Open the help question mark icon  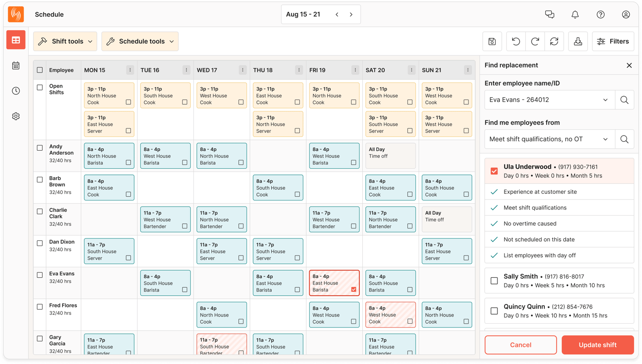click(x=601, y=15)
